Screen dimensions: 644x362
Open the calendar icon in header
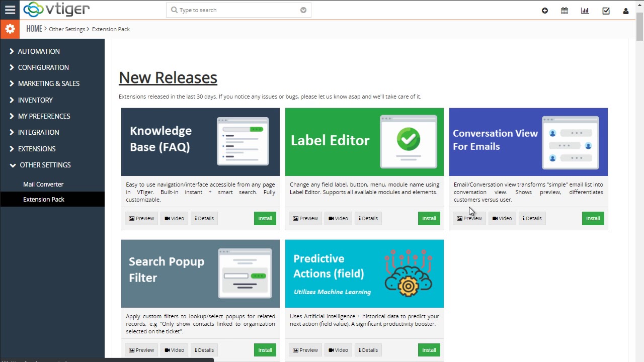pos(565,11)
